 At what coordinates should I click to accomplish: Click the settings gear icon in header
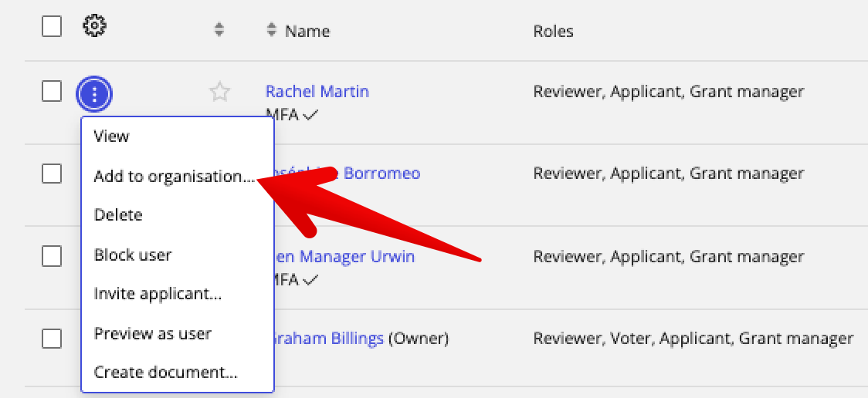click(x=95, y=26)
